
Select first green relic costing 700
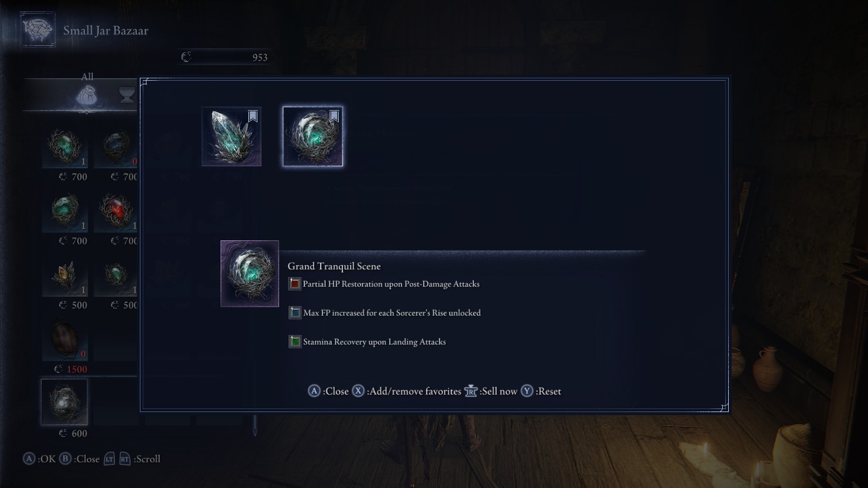pyautogui.click(x=64, y=148)
